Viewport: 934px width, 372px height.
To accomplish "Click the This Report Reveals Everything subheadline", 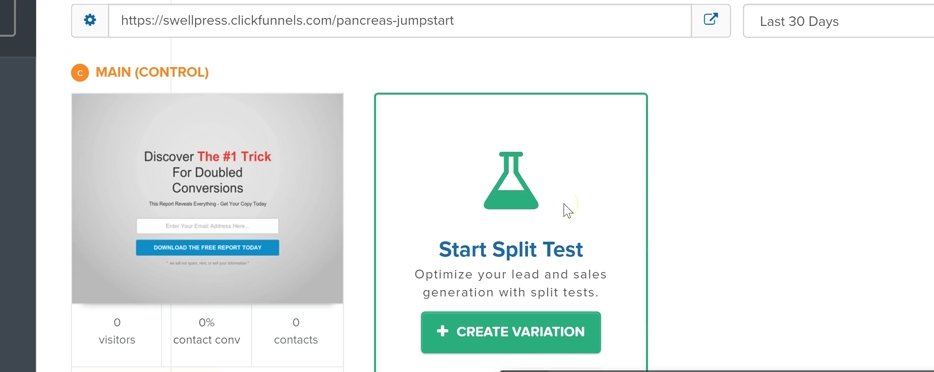I will click(207, 204).
